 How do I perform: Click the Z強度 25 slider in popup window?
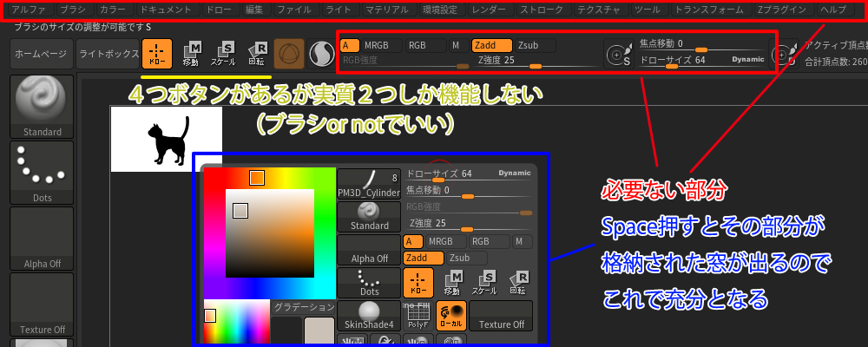pyautogui.click(x=469, y=226)
